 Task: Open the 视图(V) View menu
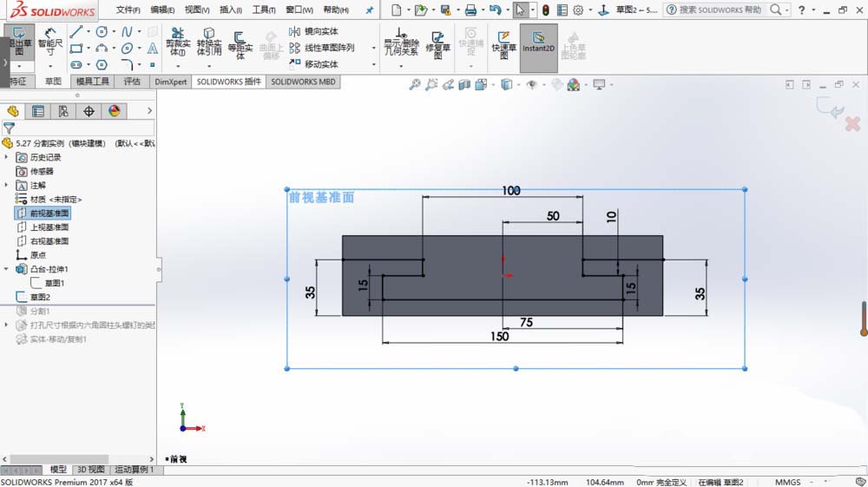tap(196, 10)
